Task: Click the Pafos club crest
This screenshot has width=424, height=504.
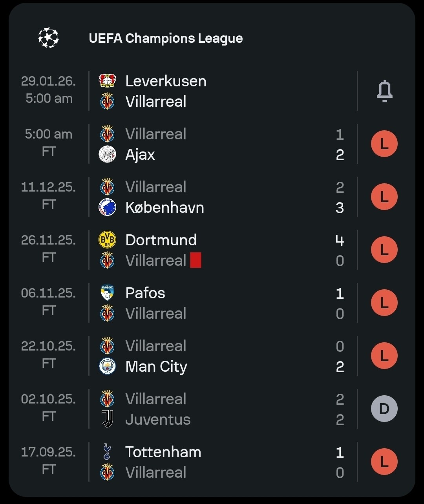Action: pos(107,293)
